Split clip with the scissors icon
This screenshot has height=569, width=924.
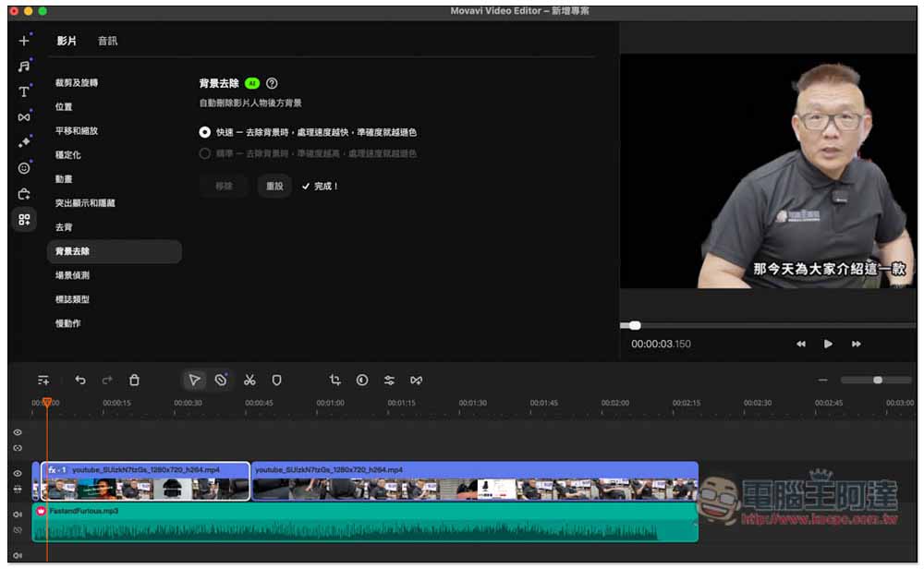[x=249, y=381]
